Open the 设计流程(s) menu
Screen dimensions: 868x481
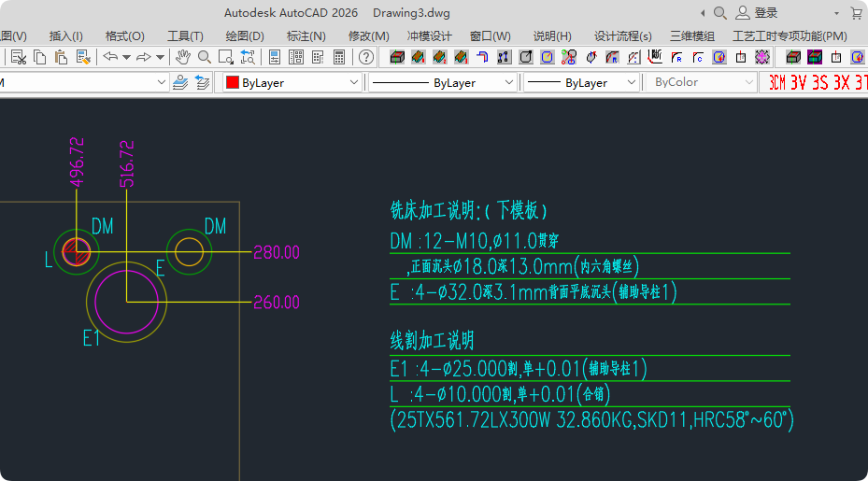[623, 36]
